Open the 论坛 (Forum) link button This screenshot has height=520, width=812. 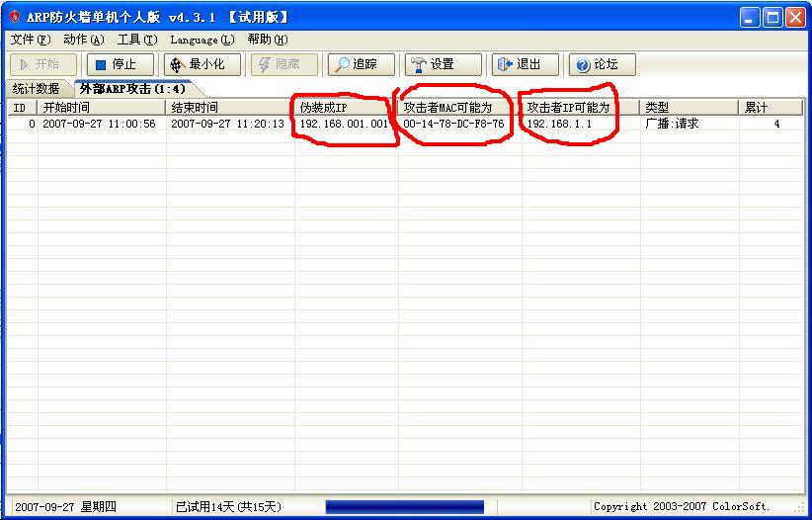point(603,64)
